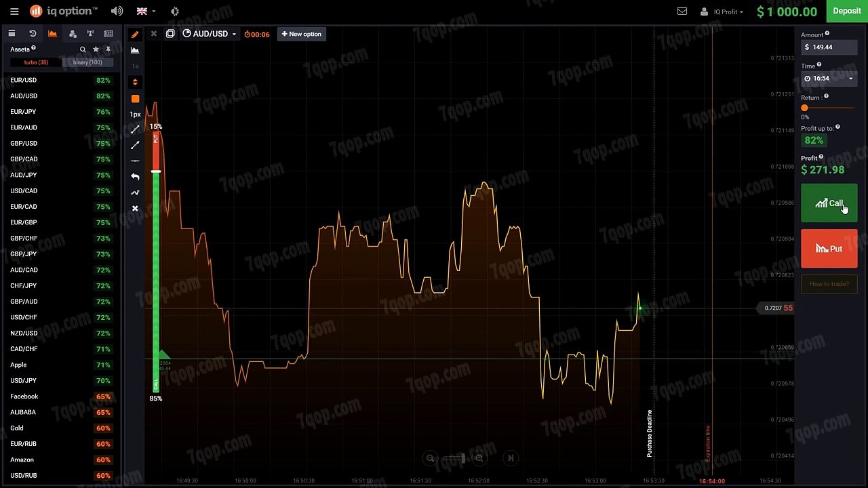Click the red Put button
Screen dimensions: 868x488
[x=829, y=249]
